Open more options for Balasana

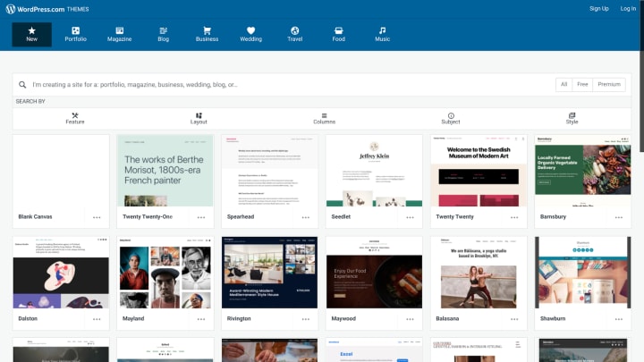pos(514,319)
